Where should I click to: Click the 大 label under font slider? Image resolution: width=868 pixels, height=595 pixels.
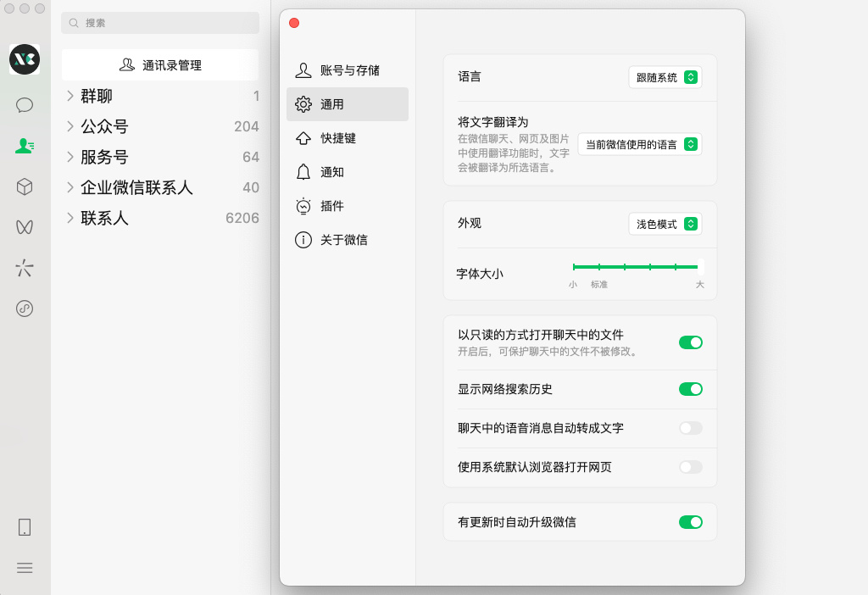point(699,285)
